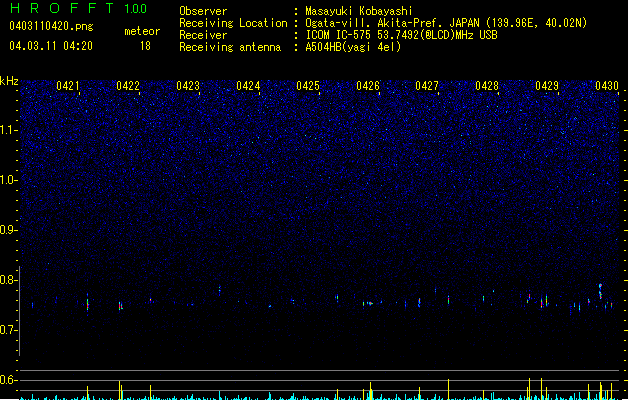Click the 0427 time marker

coord(427,86)
